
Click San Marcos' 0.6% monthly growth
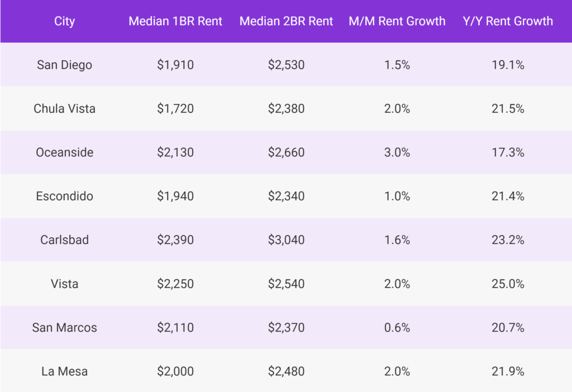(x=397, y=328)
